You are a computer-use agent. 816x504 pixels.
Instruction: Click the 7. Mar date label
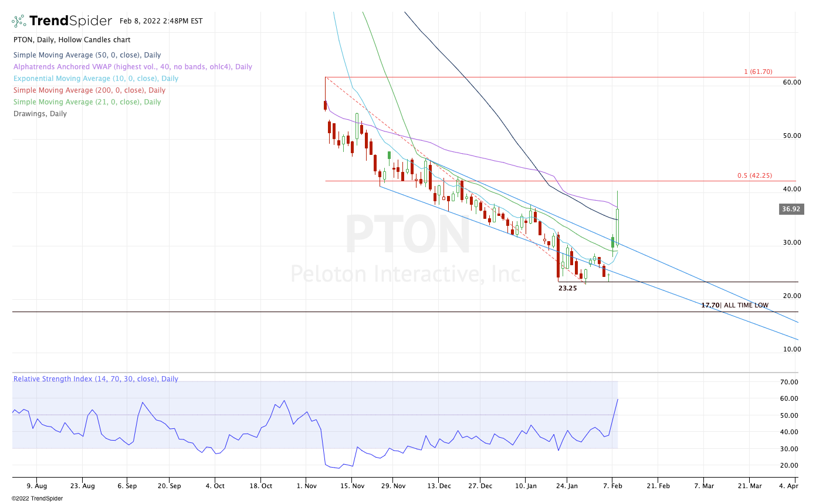pos(704,486)
